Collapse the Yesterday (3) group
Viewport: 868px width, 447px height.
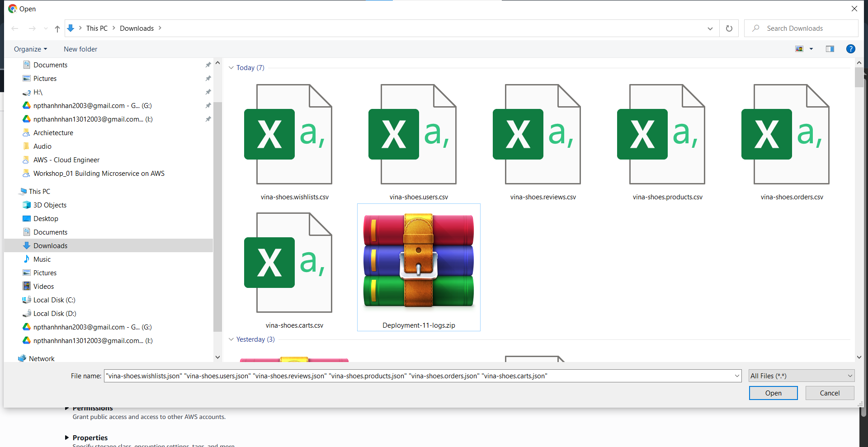tap(231, 339)
